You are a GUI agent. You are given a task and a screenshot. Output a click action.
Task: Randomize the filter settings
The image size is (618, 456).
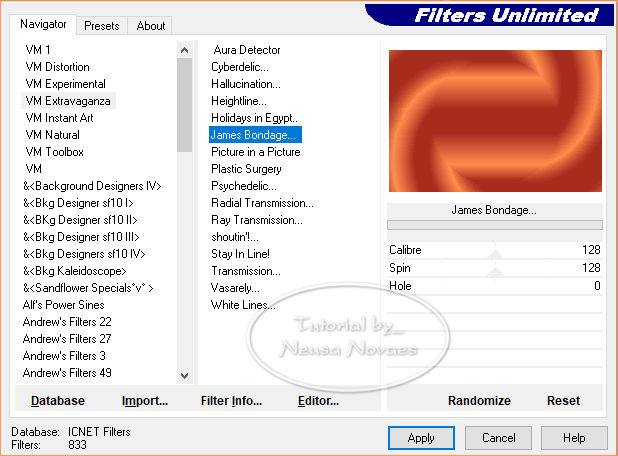(479, 400)
